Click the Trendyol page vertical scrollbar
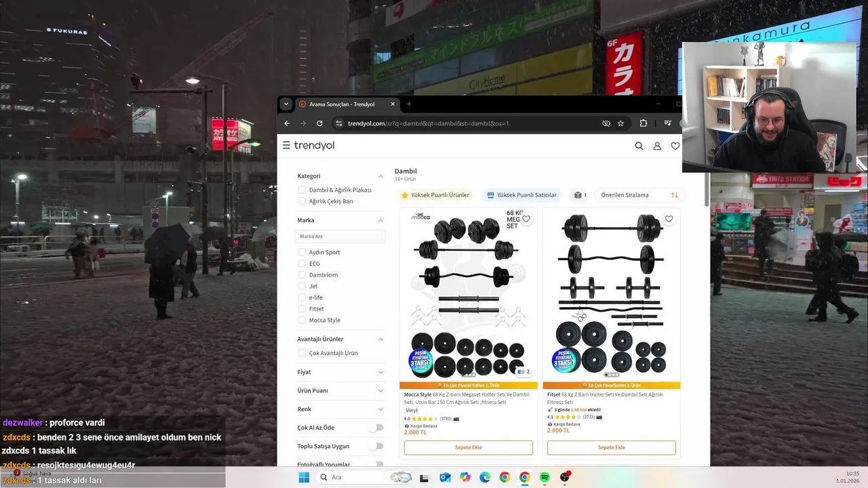Screen dimensions: 868x488 (x=706, y=190)
